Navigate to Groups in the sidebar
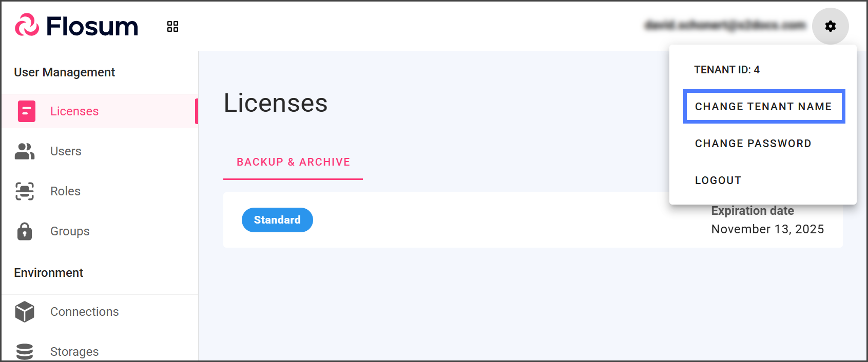868x362 pixels. click(70, 231)
